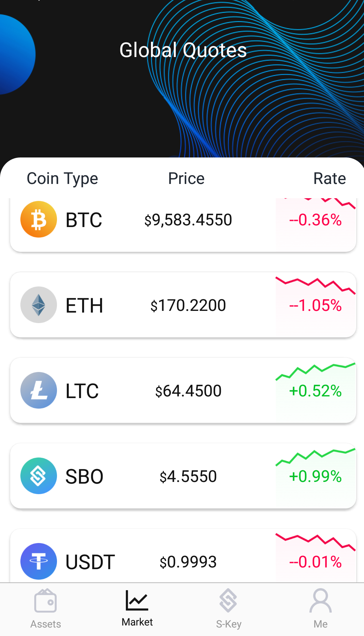Click the Rate column header

[x=329, y=179]
